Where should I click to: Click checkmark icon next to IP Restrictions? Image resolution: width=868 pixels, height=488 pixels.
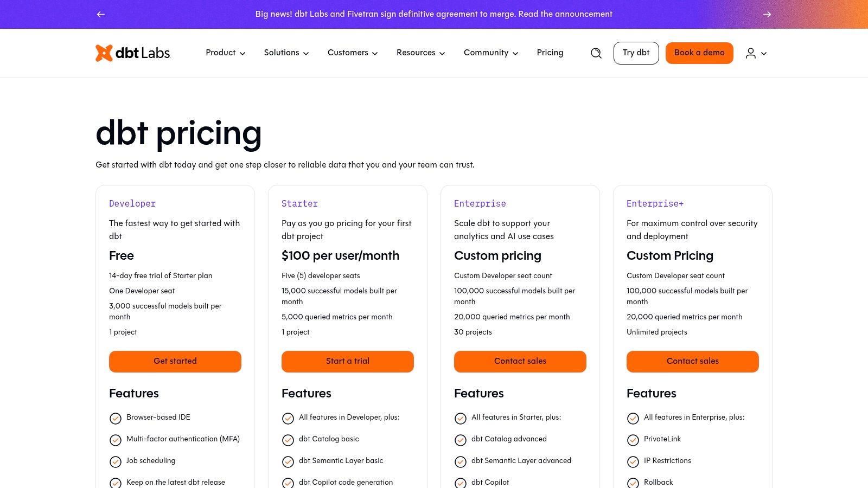point(633,461)
